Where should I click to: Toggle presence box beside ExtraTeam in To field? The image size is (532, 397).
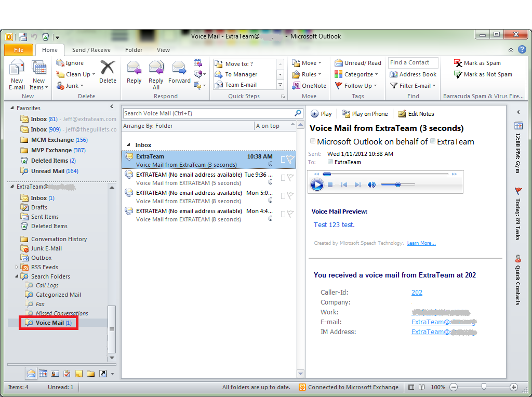coord(330,162)
